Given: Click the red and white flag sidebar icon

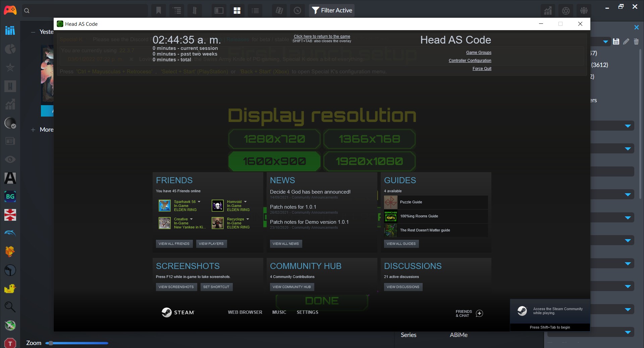Looking at the screenshot, I should coord(10,215).
